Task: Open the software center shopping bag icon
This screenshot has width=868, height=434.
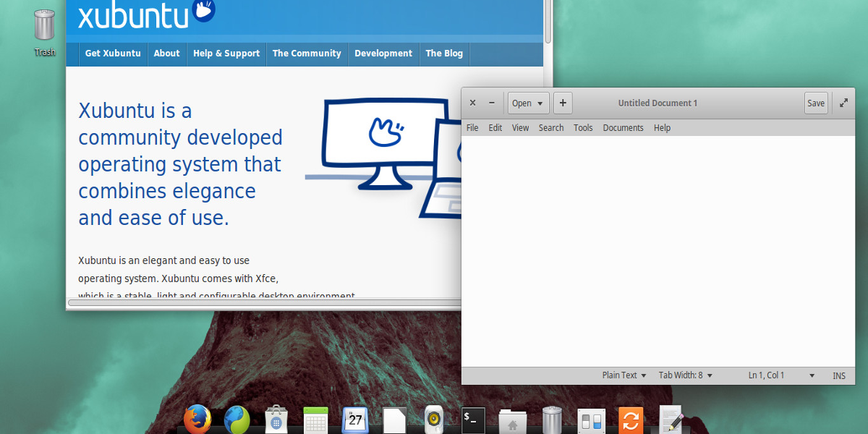Action: click(276, 420)
